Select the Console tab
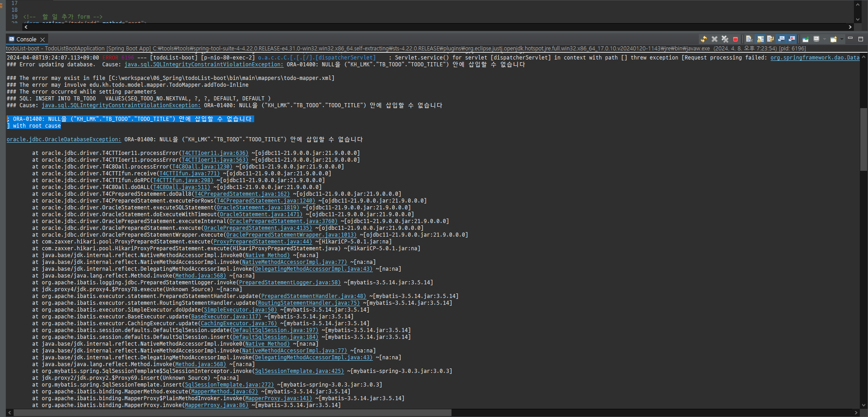Image resolution: width=868 pixels, height=417 pixels. tap(26, 40)
